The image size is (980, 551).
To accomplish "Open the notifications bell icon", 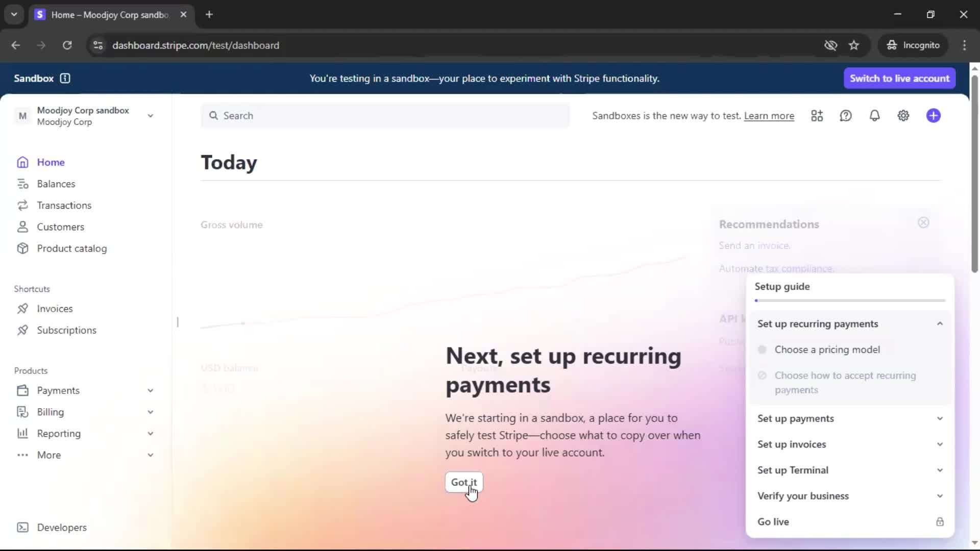I will click(874, 116).
